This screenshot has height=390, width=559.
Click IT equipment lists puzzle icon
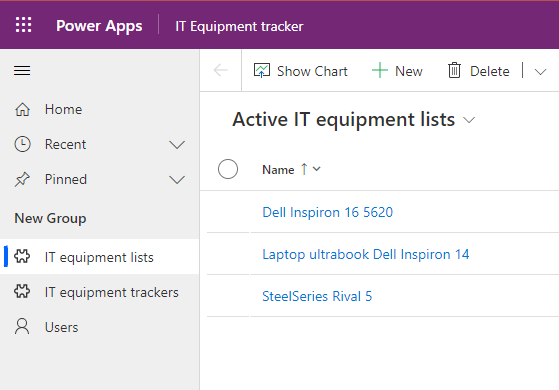(22, 257)
